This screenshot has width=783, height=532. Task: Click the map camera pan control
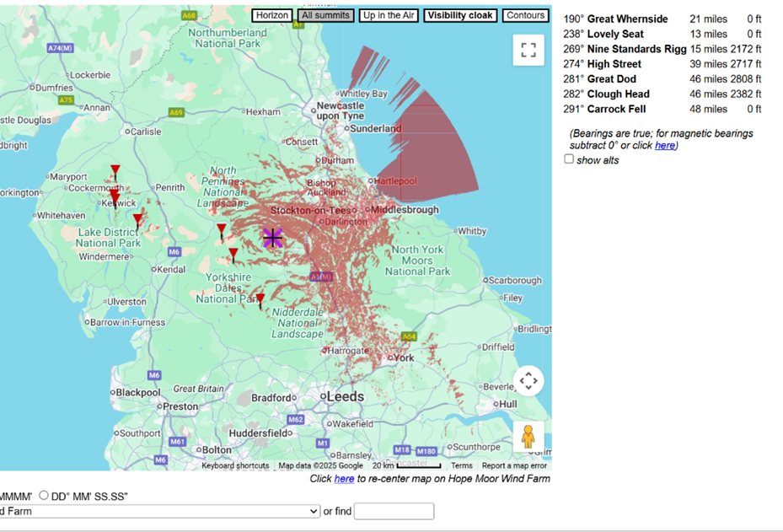528,381
